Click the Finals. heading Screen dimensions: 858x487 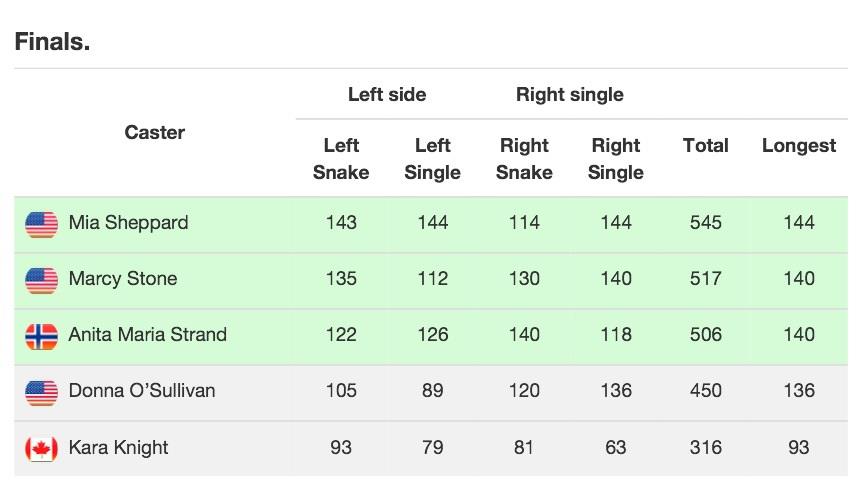[x=52, y=42]
